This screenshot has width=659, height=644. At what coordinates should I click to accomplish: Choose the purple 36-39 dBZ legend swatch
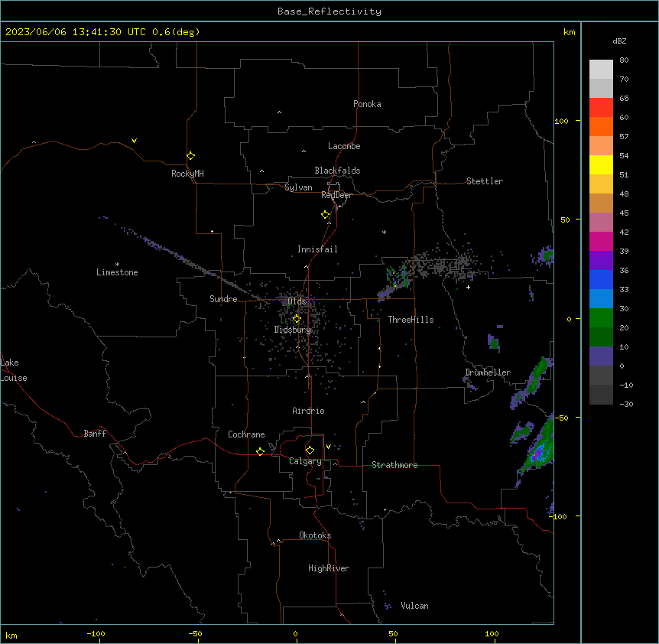coord(601,260)
